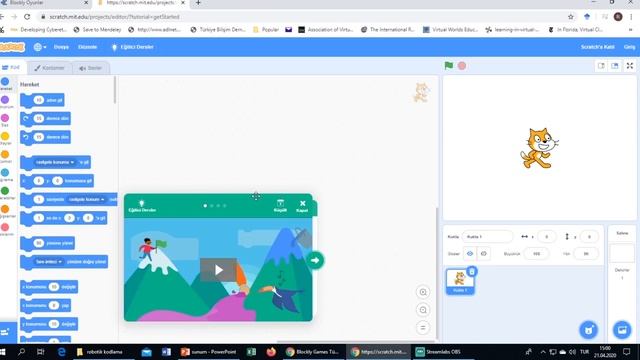
Task: Shrink the tutorial card with Küçült
Action: (280, 206)
